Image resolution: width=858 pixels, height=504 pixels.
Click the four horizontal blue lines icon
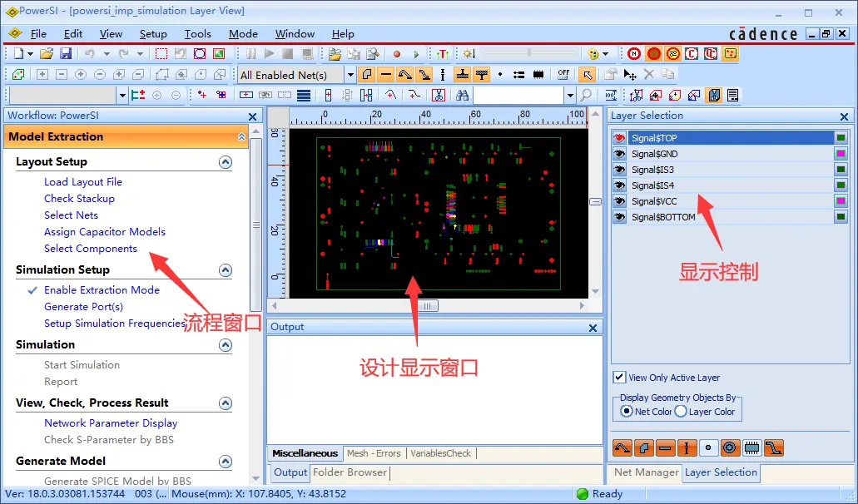click(304, 95)
